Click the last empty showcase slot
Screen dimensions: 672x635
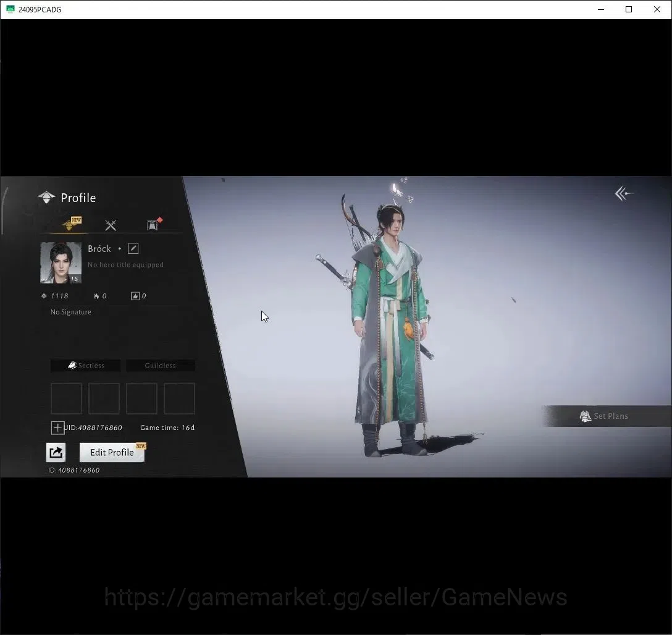click(180, 398)
